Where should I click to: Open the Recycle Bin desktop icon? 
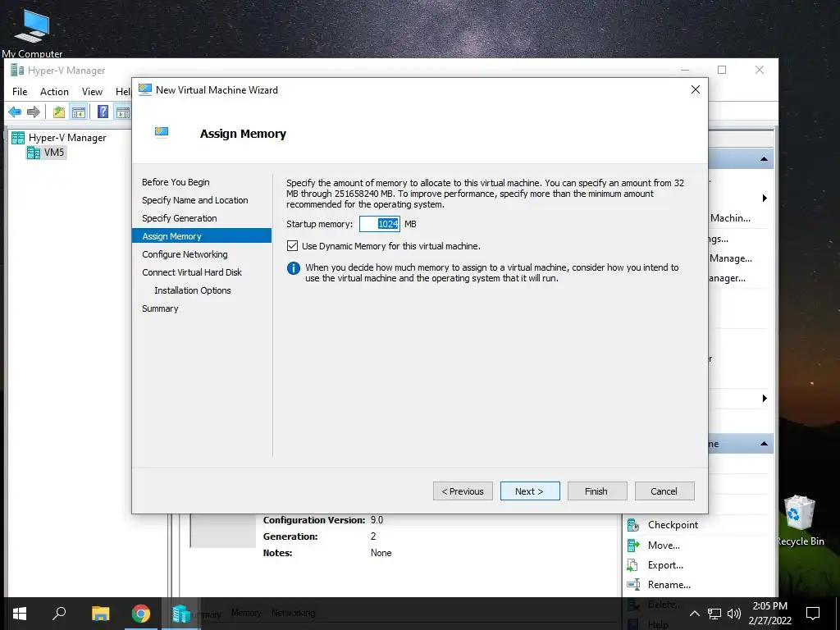click(x=800, y=521)
